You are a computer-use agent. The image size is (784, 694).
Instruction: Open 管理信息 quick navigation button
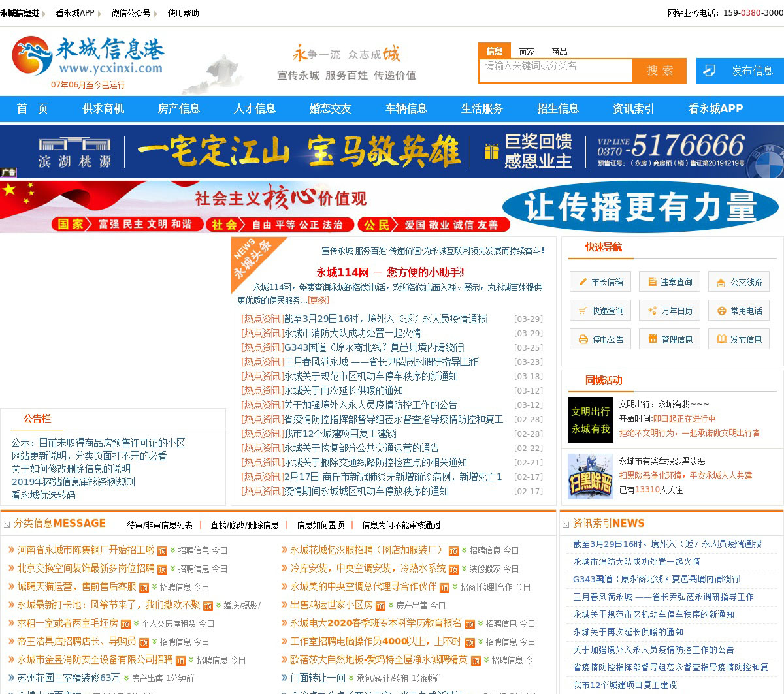pyautogui.click(x=670, y=339)
